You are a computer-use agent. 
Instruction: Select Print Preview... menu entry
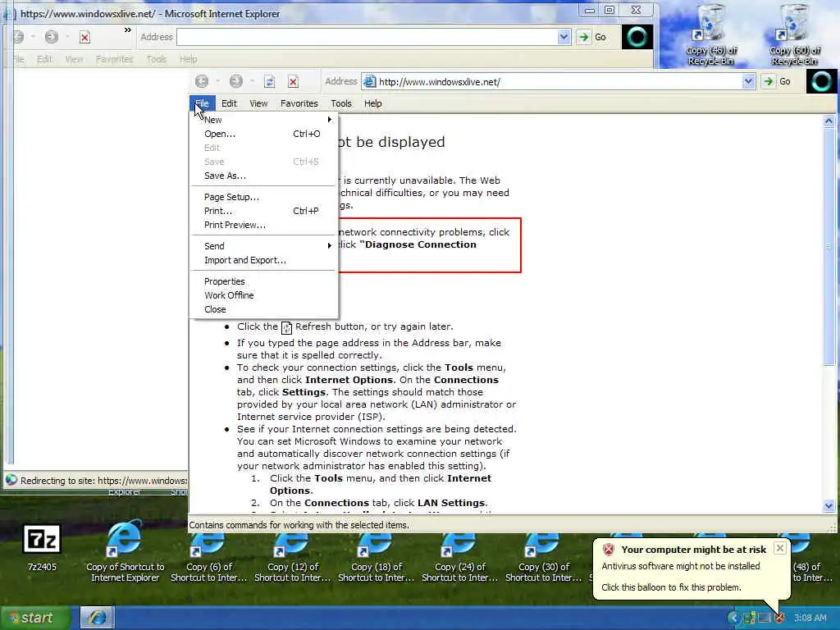(265, 225)
